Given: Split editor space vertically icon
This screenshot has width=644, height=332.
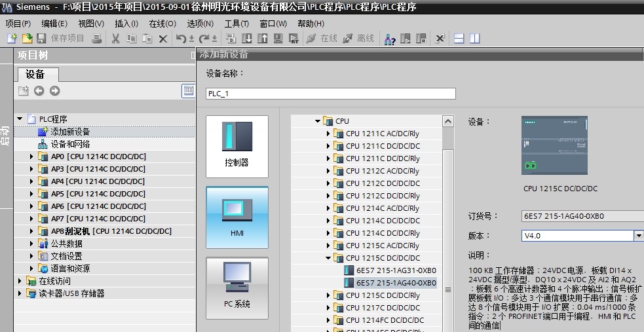Looking at the screenshot, I should click(475, 39).
